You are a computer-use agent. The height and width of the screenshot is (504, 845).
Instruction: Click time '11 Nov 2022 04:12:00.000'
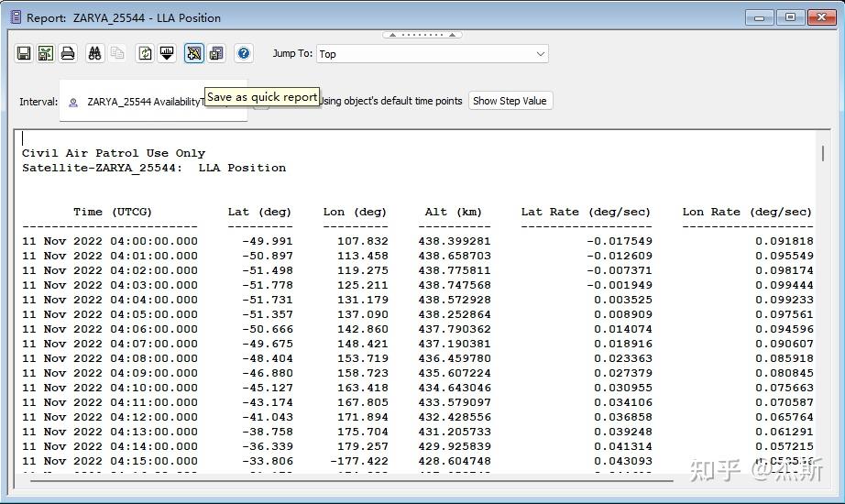[x=110, y=417]
